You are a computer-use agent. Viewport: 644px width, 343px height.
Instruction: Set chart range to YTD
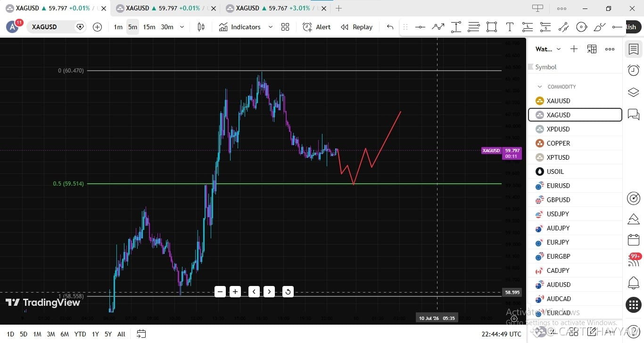(x=80, y=334)
